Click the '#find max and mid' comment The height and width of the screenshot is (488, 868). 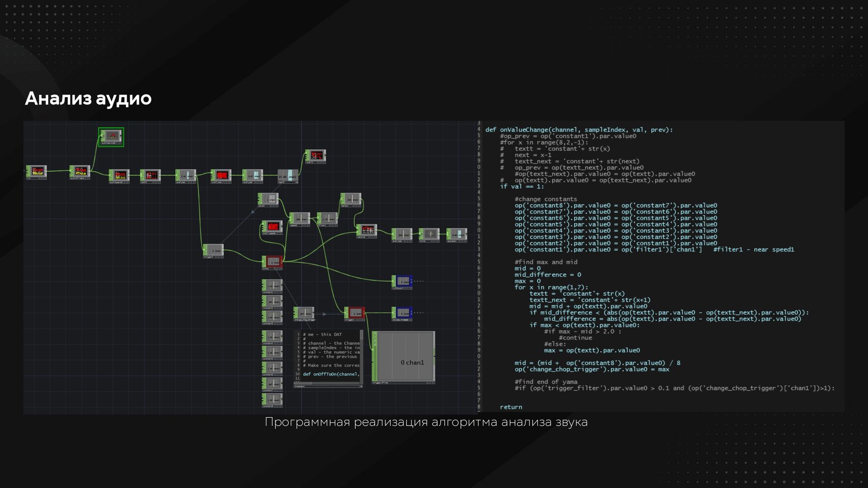coord(546,262)
